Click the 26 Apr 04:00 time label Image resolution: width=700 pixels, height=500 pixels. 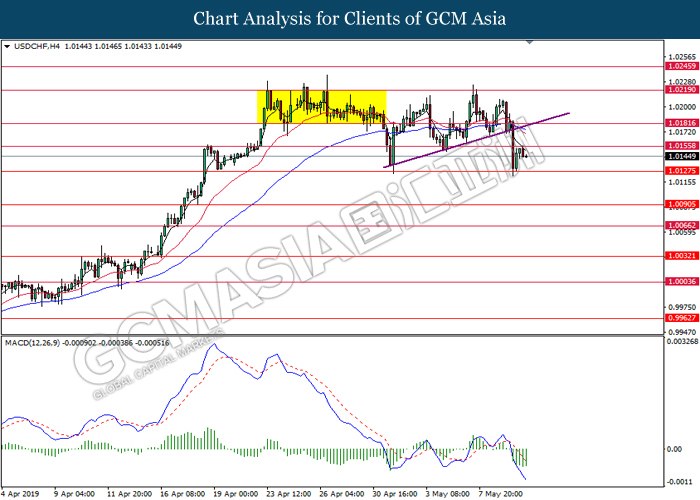pyautogui.click(x=342, y=494)
